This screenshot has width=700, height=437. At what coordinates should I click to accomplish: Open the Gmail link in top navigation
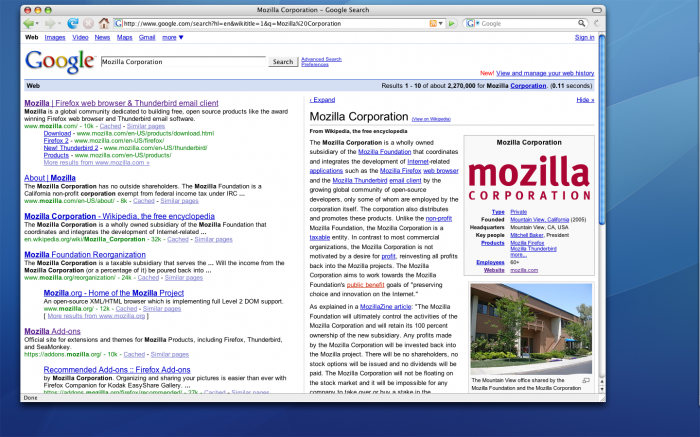[147, 37]
